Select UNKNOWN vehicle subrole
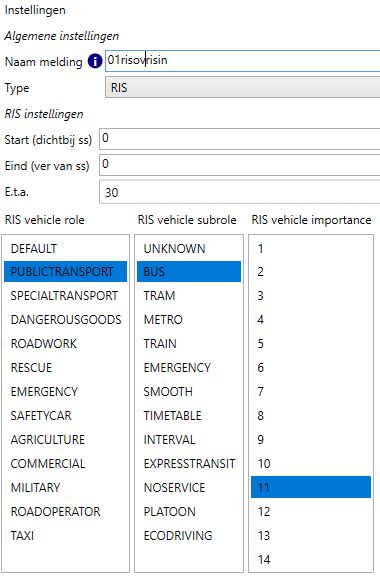The image size is (380, 579). click(189, 249)
